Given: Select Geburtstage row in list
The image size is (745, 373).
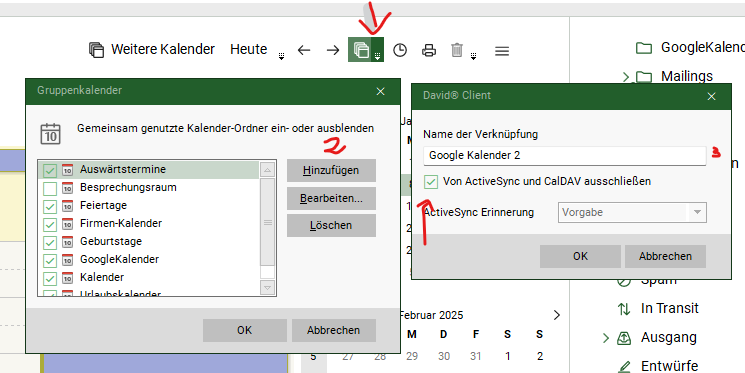Looking at the screenshot, I should coord(148,242).
